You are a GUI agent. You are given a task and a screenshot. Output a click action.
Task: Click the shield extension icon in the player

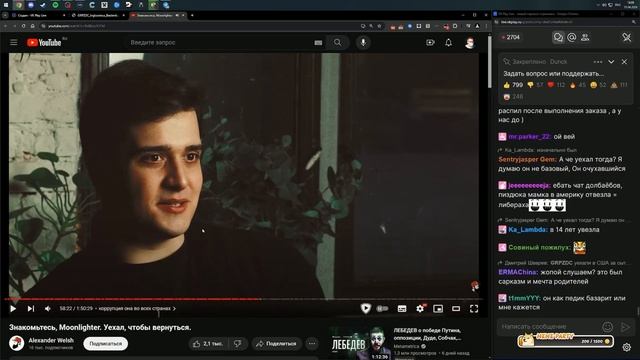[x=366, y=309]
